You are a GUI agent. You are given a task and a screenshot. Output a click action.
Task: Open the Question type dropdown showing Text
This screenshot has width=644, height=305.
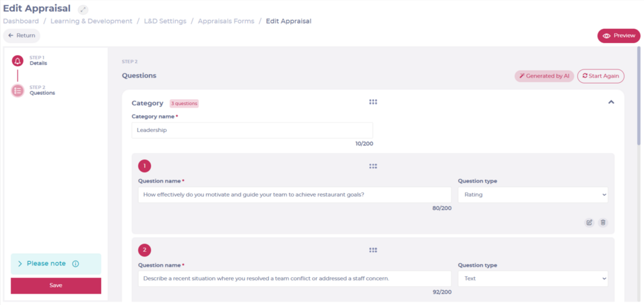pyautogui.click(x=532, y=278)
